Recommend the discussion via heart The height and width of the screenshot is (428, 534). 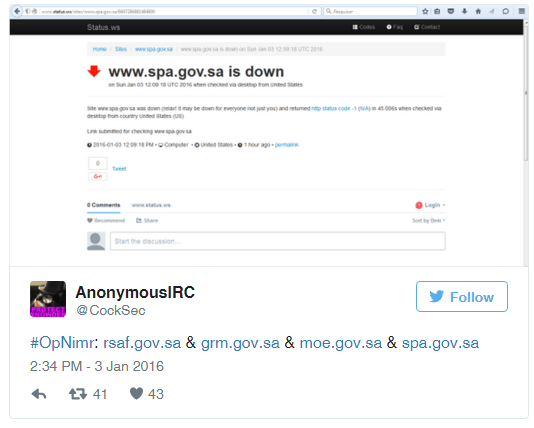point(106,220)
